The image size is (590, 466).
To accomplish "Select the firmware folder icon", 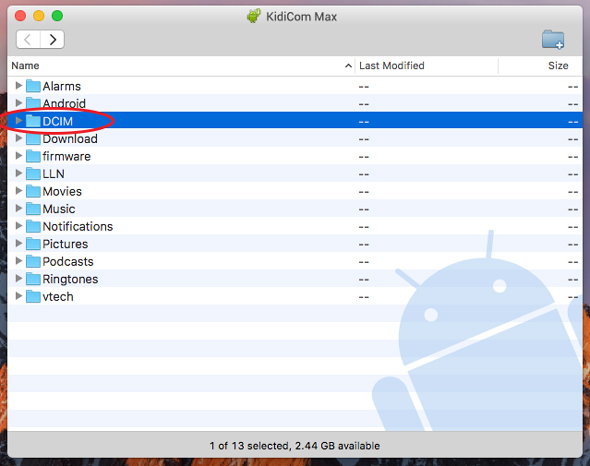I will [x=33, y=156].
